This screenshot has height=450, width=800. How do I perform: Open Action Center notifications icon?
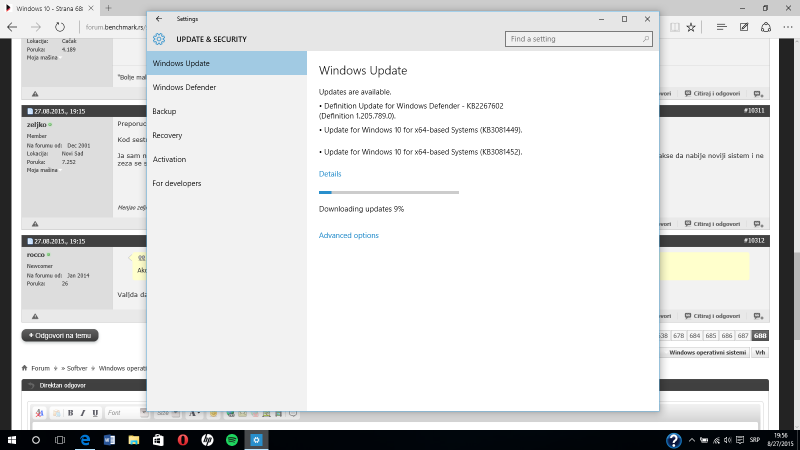click(740, 440)
